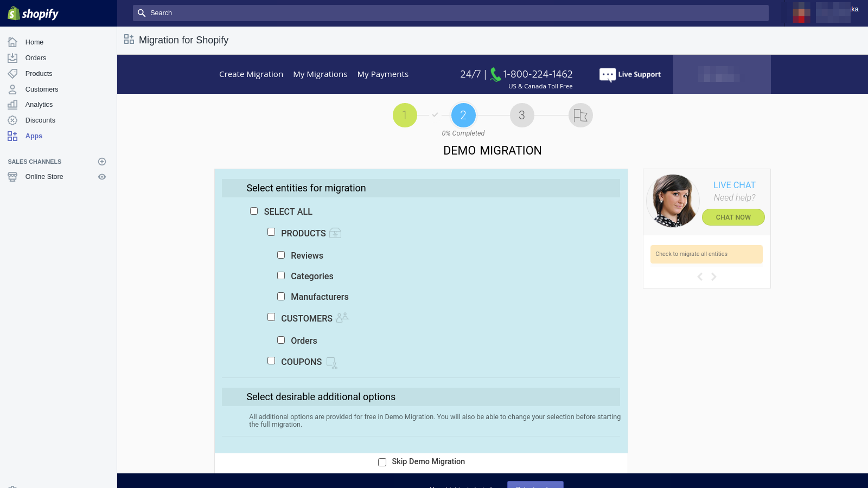Click the 1-800-224-1462 phone number
This screenshot has height=488, width=868.
pos(538,74)
